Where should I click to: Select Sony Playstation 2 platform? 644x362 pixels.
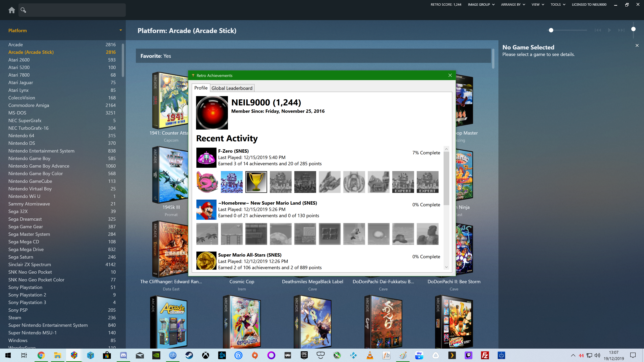click(62, 295)
